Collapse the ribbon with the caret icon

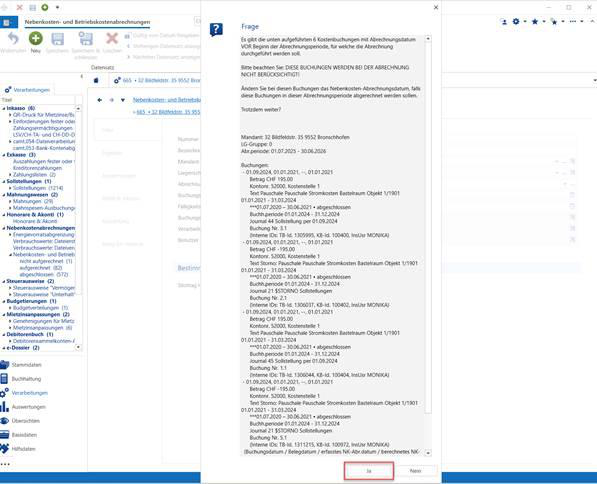point(593,22)
